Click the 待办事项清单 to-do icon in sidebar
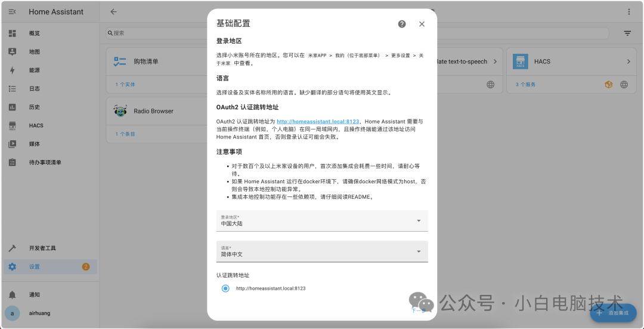644x329 pixels. 13,162
